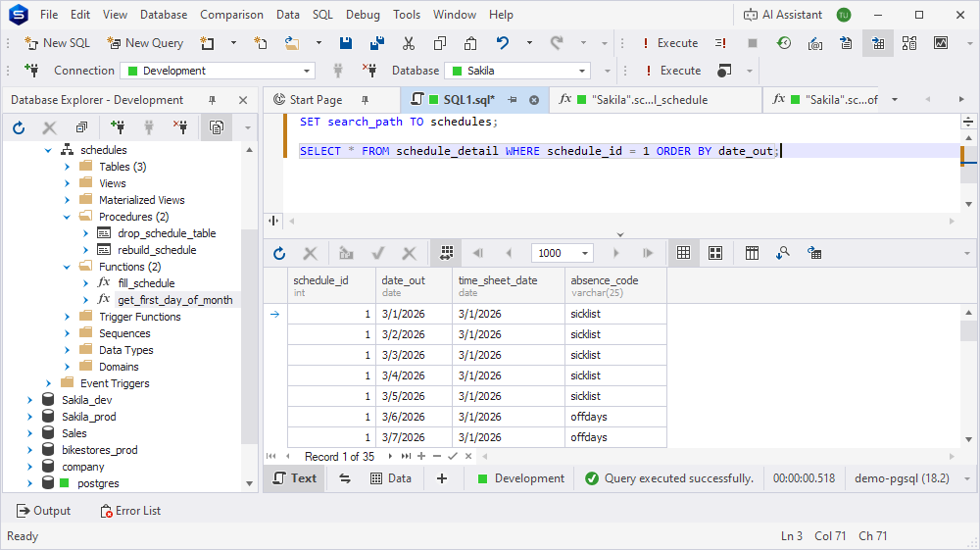The image size is (980, 550).
Task: Click the Export data icon in results toolbar
Action: pos(814,253)
